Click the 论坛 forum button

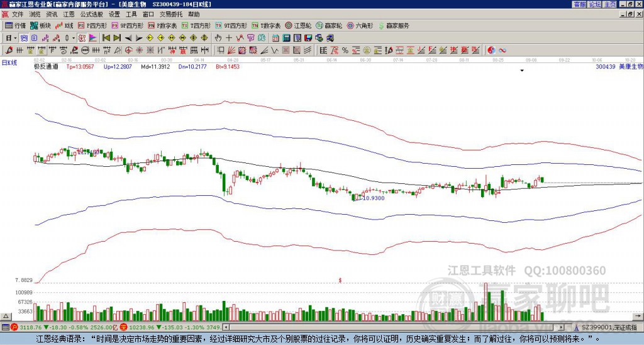595,4
